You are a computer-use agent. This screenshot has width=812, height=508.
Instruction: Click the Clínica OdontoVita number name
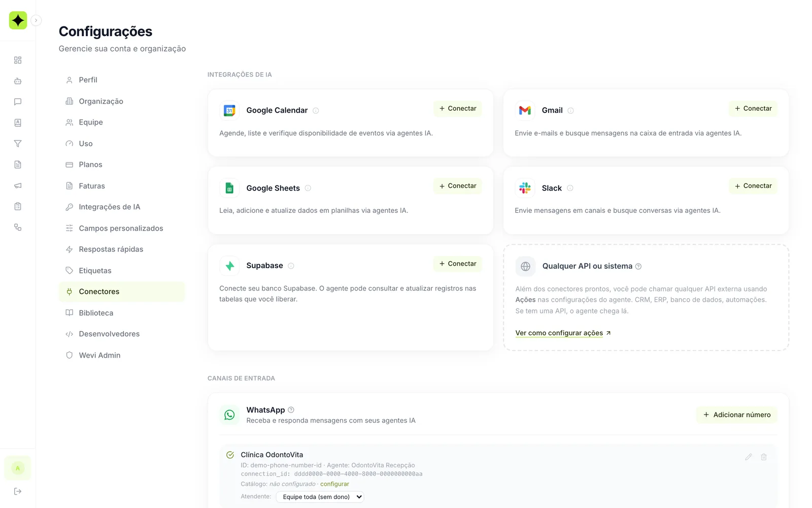pos(272,455)
